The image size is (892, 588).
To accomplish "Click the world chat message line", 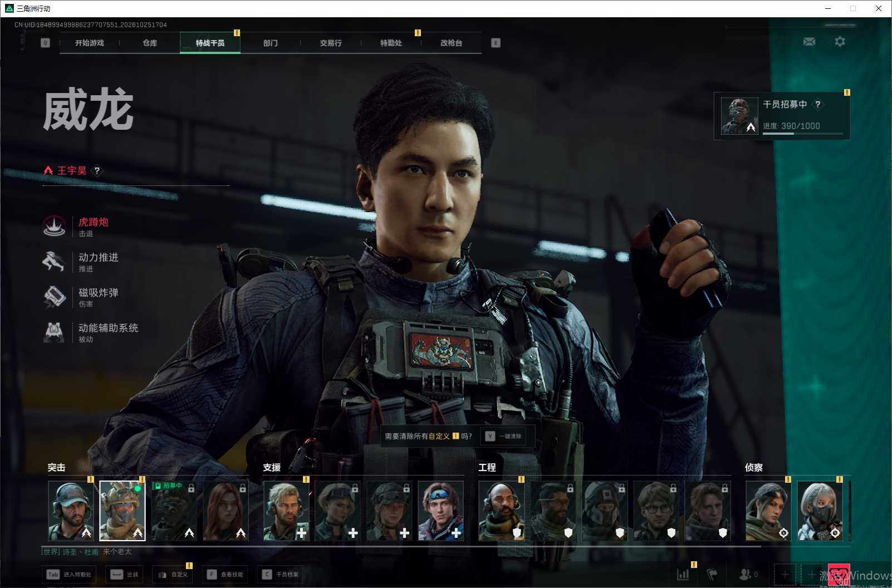I will [x=87, y=552].
